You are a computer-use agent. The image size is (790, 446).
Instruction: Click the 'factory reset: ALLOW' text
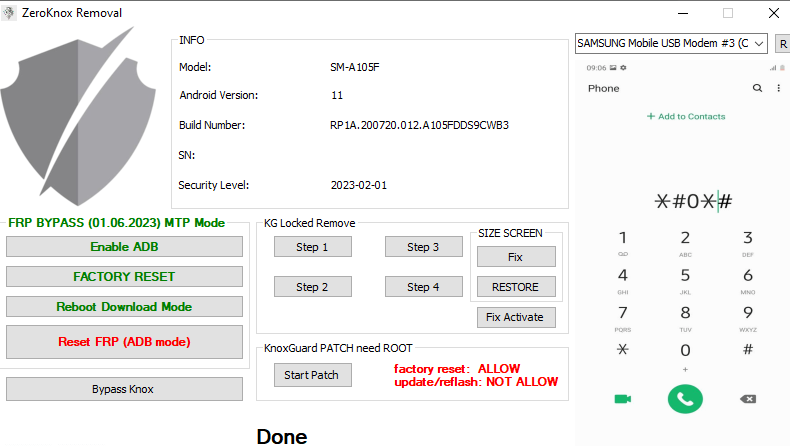pyautogui.click(x=457, y=369)
